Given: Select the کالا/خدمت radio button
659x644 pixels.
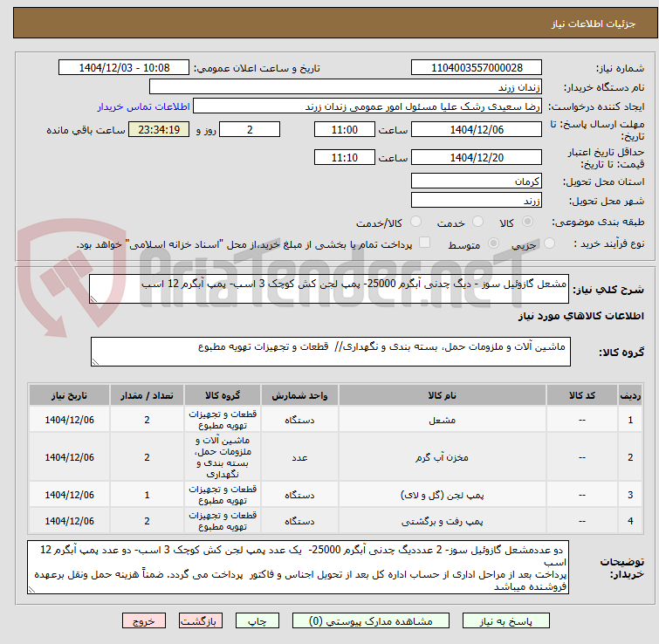Looking at the screenshot, I should (x=415, y=222).
